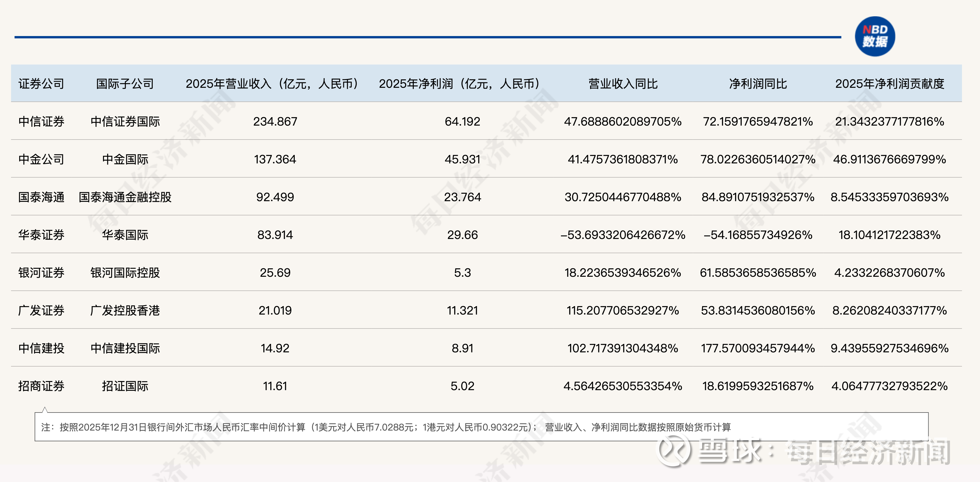
Task: Click 华泰国际 revenue value 83.914
Action: point(275,235)
